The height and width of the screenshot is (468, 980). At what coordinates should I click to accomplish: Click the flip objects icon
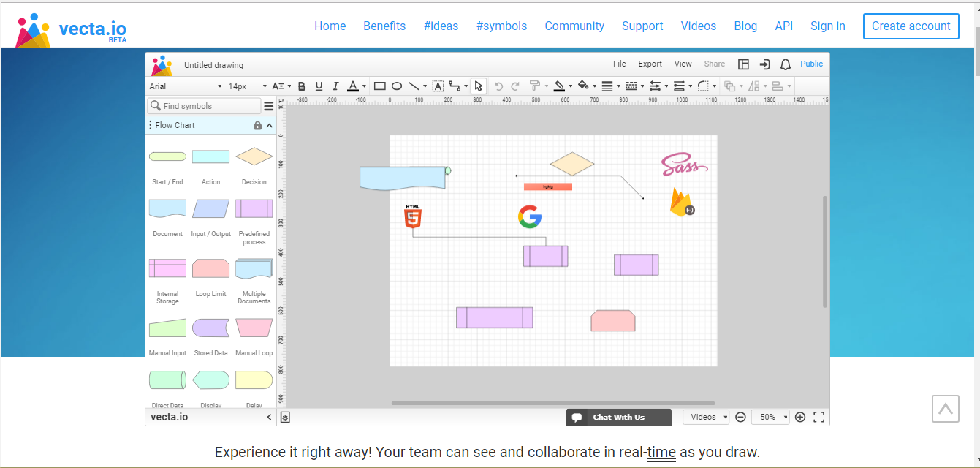pos(753,86)
